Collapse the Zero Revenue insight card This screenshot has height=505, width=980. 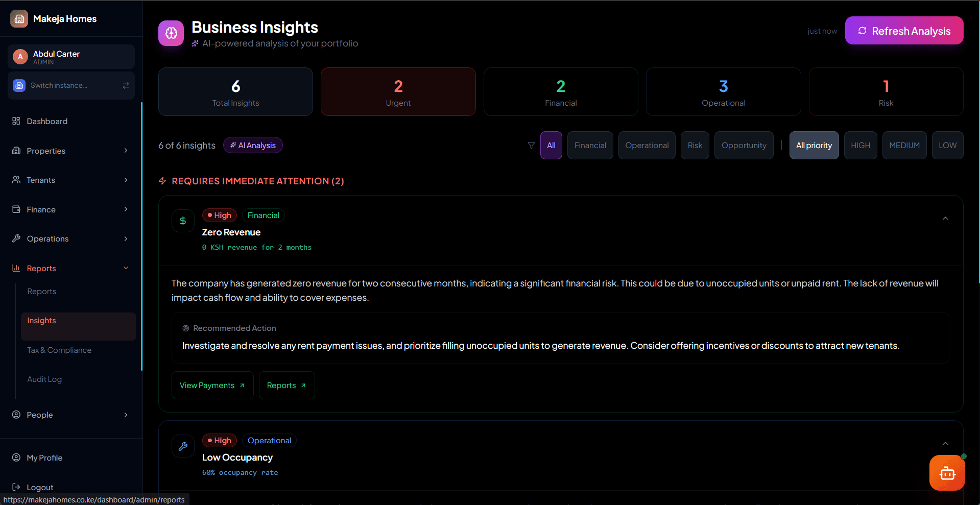click(x=945, y=219)
